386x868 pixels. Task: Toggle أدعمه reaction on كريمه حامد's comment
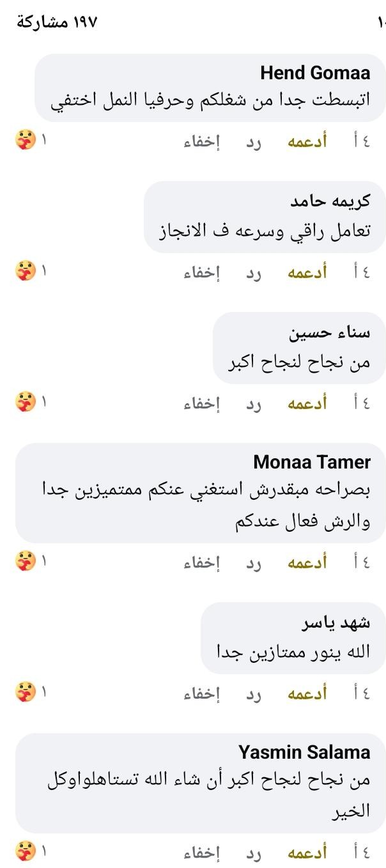pyautogui.click(x=307, y=272)
